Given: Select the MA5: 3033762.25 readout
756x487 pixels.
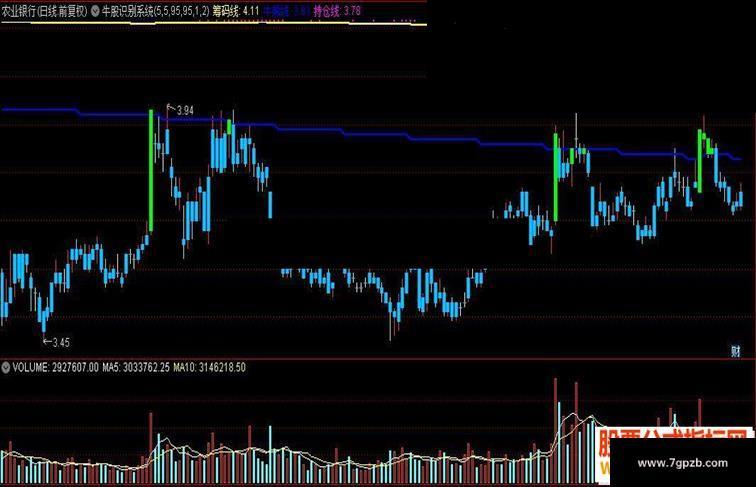Looking at the screenshot, I should point(136,367).
